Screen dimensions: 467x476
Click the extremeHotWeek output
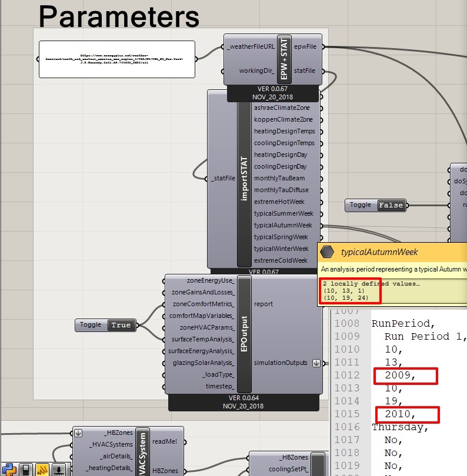279,202
